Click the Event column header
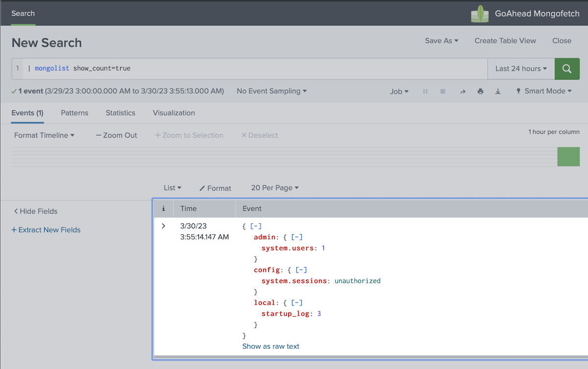 point(252,208)
